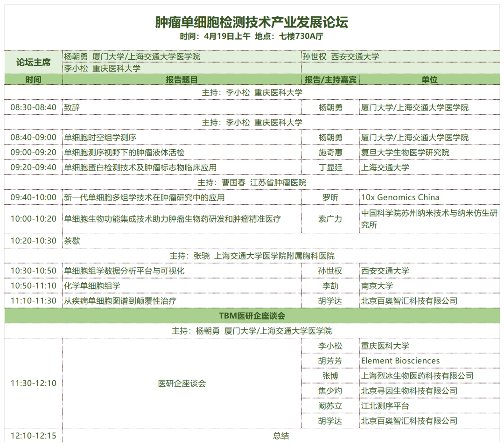Select chair entry 李小松 重庆医科大学 under 论坛主席
504x446 pixels.
[102, 69]
